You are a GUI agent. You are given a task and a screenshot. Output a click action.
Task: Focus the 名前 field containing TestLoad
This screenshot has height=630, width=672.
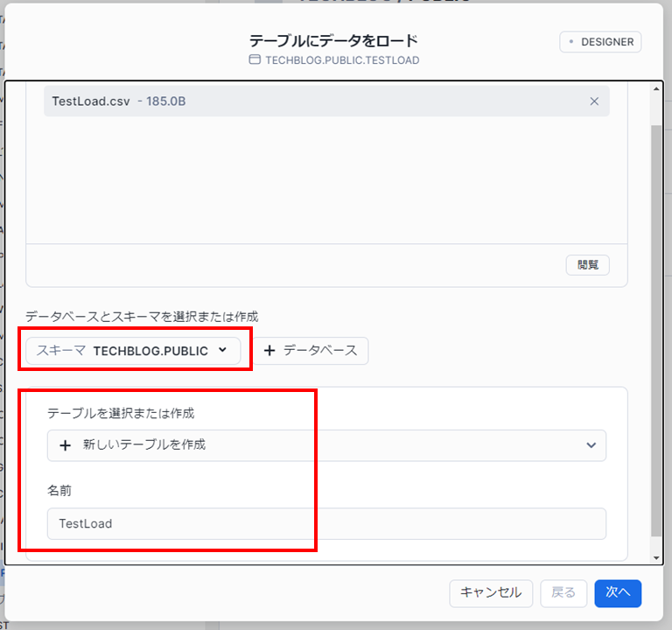[325, 524]
